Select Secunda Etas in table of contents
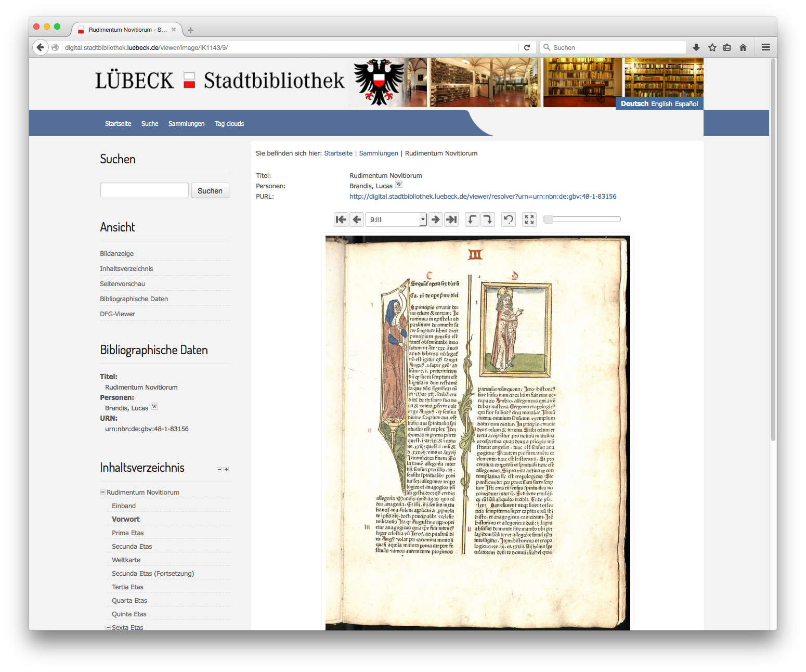The image size is (806, 672). tap(132, 547)
